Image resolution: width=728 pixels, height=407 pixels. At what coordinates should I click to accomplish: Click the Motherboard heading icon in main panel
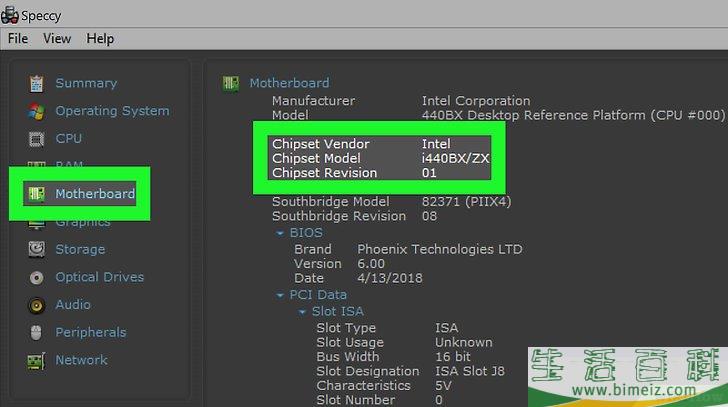(231, 84)
